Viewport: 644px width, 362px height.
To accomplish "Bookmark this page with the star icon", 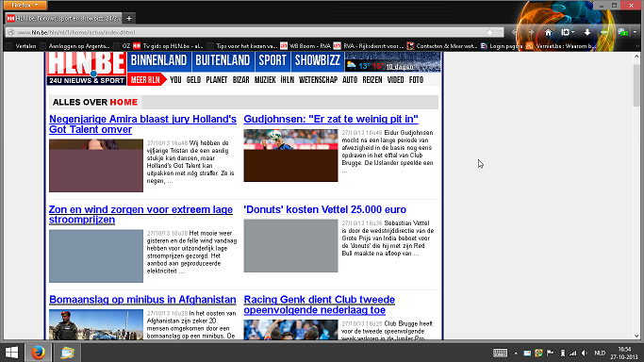I will [x=489, y=32].
